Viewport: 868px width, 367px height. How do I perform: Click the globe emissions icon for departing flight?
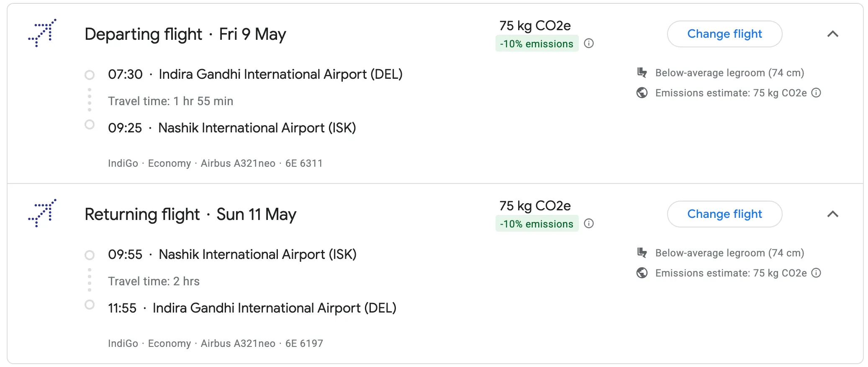click(642, 93)
